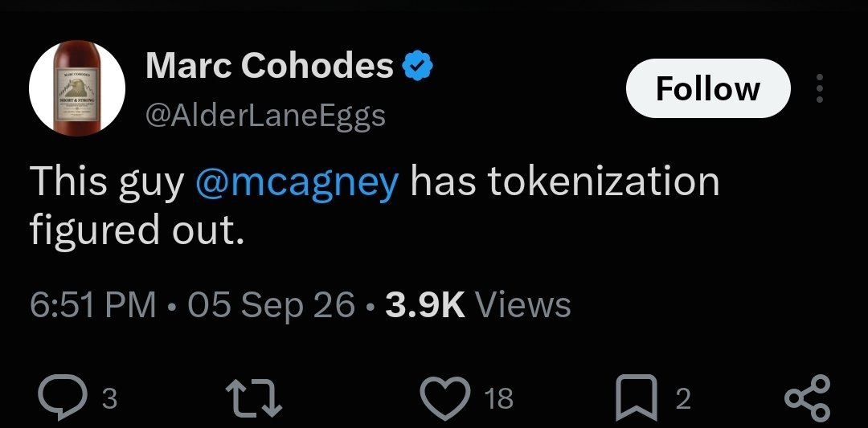Tap the blue verified badge

(417, 67)
